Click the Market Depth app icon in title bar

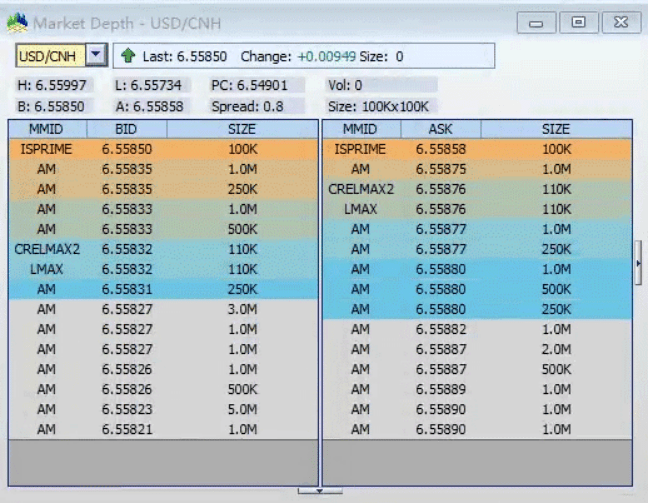(17, 23)
